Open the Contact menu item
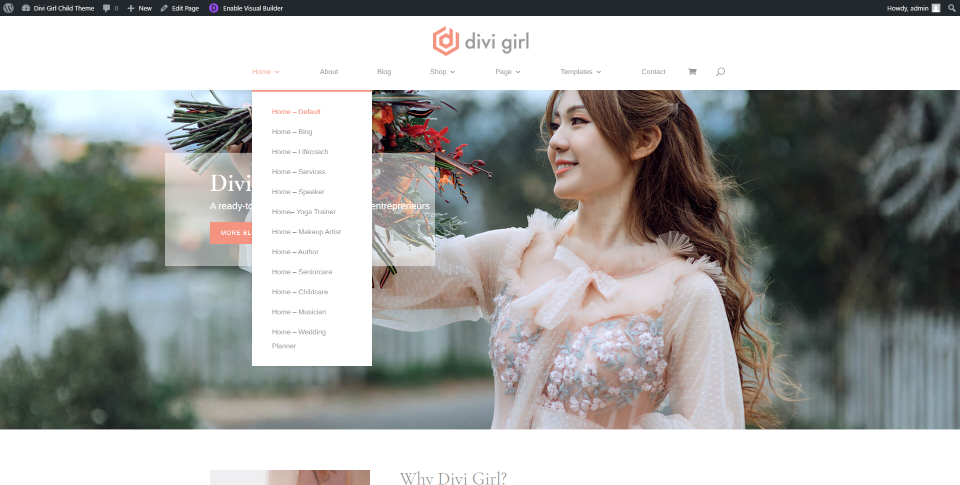Screen dimensions: 960x485 point(653,72)
